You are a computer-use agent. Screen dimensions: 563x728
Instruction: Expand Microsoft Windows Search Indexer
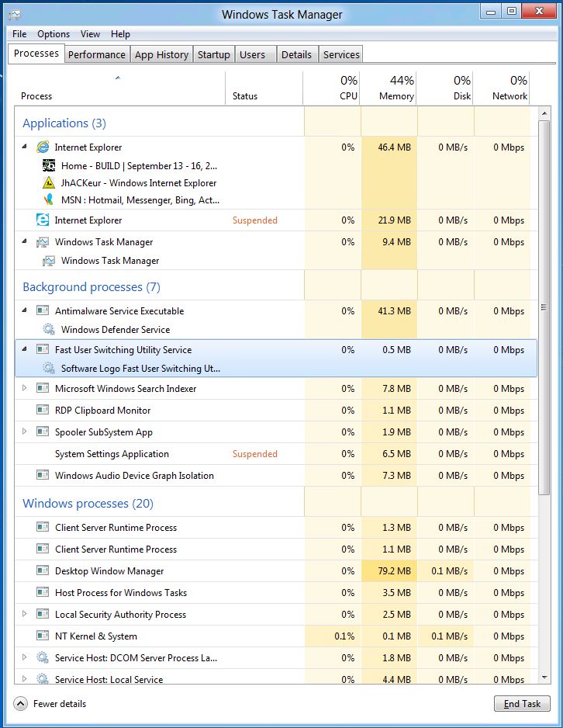coord(25,388)
